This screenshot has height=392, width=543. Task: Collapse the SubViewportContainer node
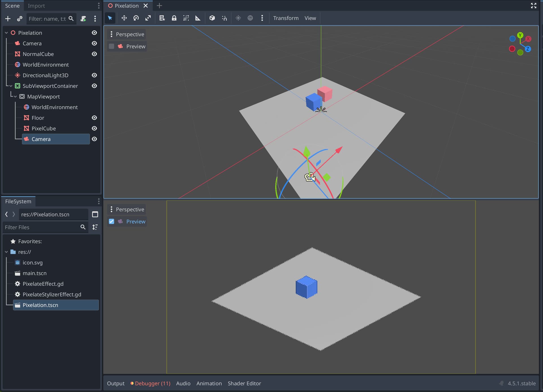coord(11,86)
